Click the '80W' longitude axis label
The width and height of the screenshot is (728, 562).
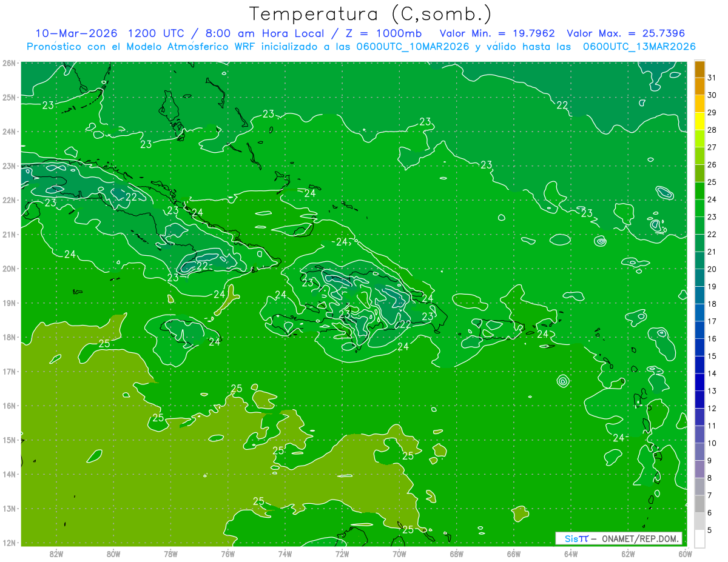coord(113,554)
